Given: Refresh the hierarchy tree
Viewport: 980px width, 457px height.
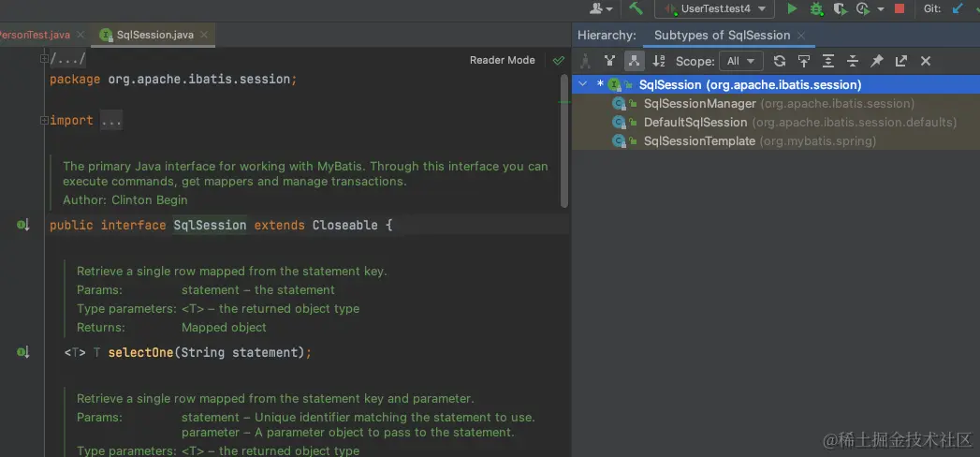Looking at the screenshot, I should point(780,61).
